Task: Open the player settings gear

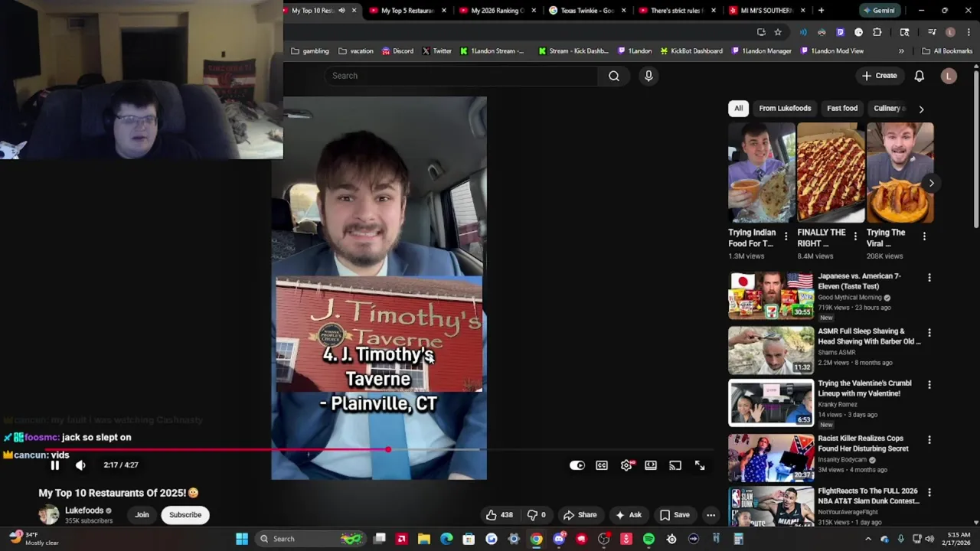Action: pos(626,465)
